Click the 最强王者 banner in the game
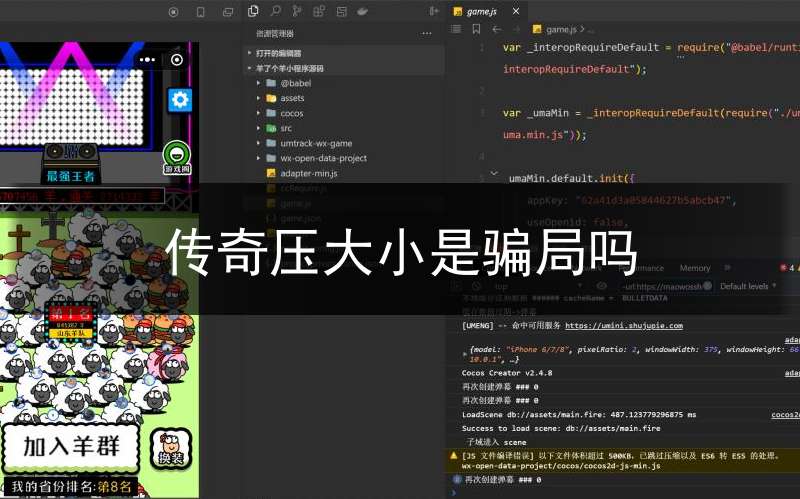This screenshot has width=800, height=499. coord(70,177)
